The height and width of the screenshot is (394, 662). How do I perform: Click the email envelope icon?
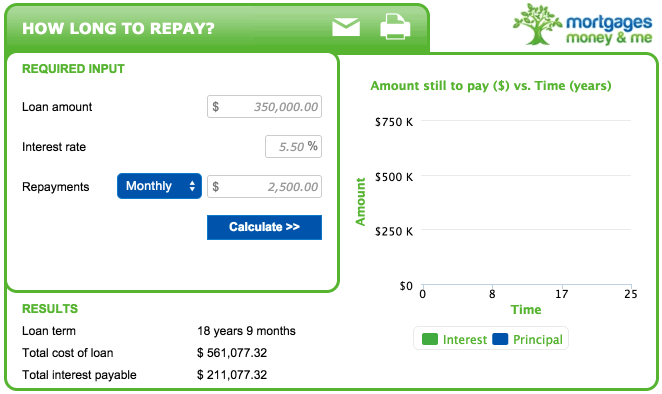(x=346, y=27)
